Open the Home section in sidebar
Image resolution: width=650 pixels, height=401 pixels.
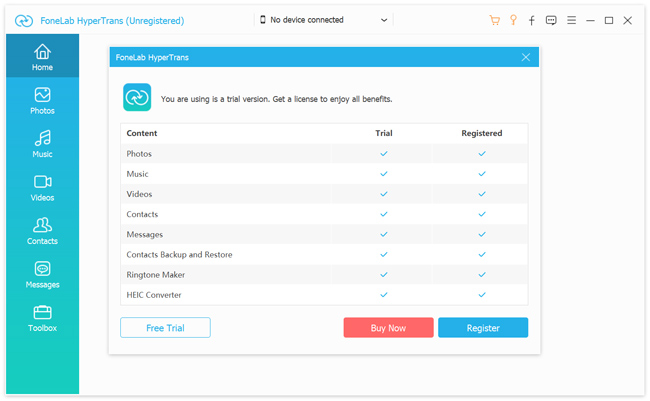tap(42, 56)
